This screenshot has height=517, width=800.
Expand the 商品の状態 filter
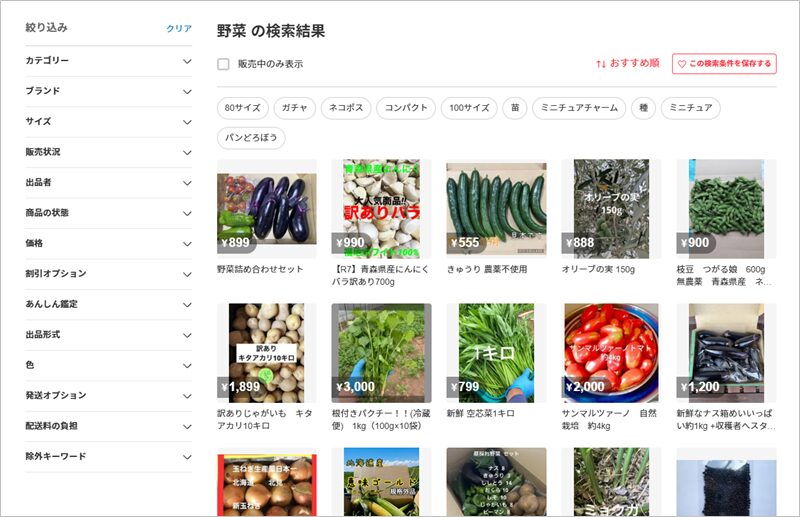click(109, 213)
